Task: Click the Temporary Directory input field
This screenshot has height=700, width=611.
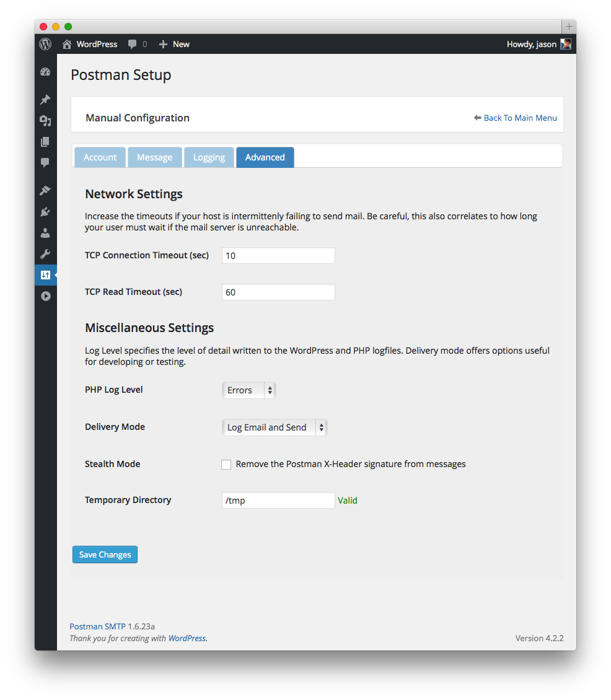Action: 278,501
